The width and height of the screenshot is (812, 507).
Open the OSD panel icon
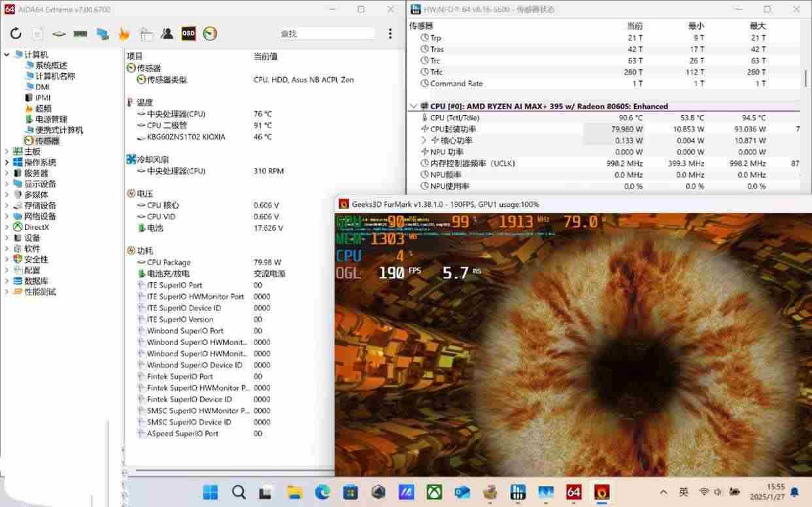188,34
